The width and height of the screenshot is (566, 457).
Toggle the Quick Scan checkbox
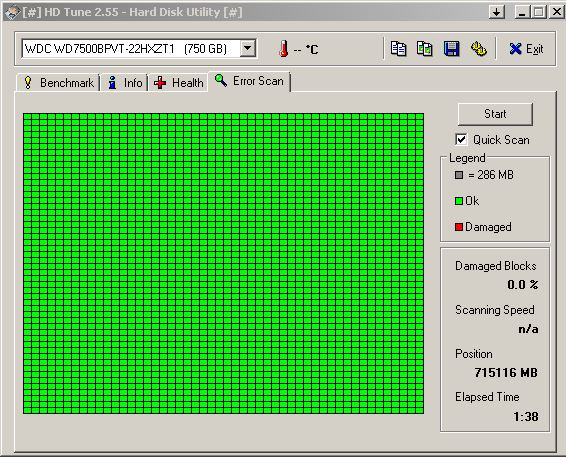coord(461,139)
